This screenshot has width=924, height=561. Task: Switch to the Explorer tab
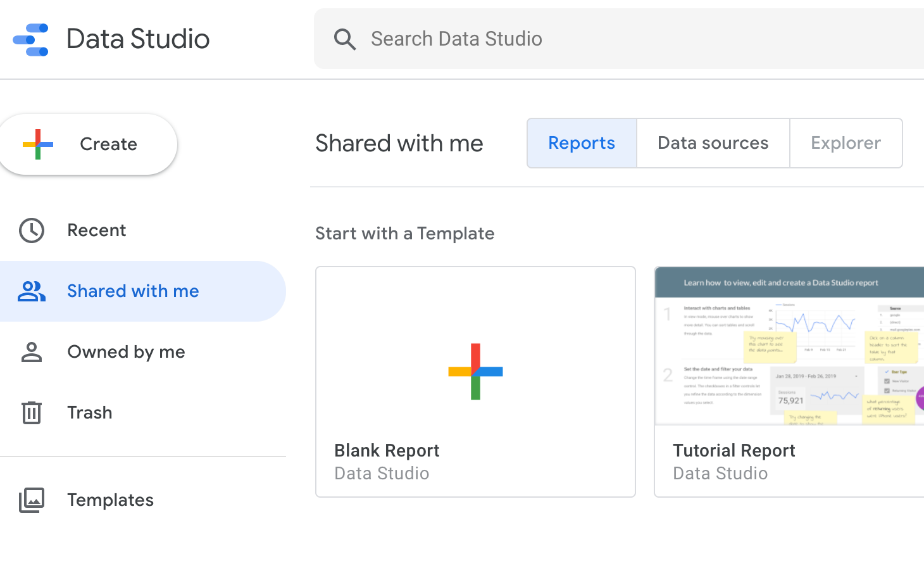click(x=846, y=143)
